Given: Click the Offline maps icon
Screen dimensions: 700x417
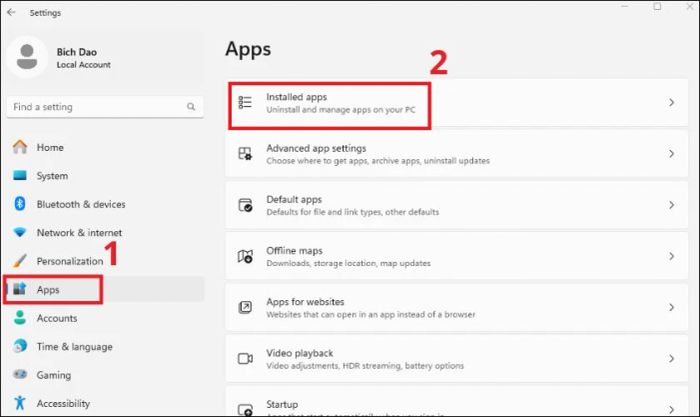Looking at the screenshot, I should [245, 256].
